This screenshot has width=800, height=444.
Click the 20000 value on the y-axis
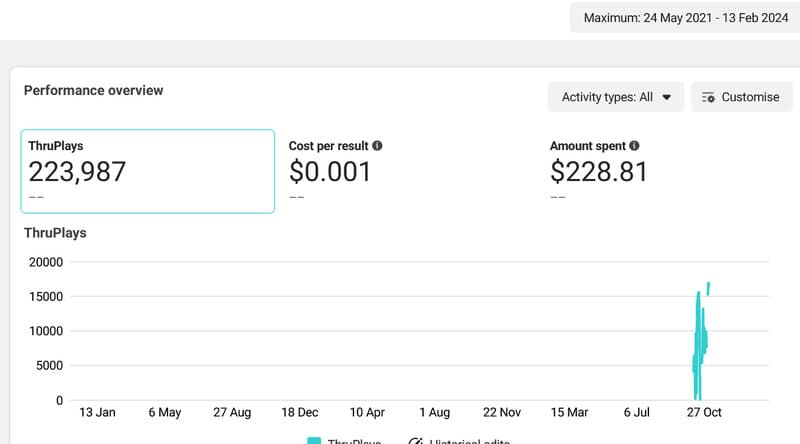pos(45,262)
